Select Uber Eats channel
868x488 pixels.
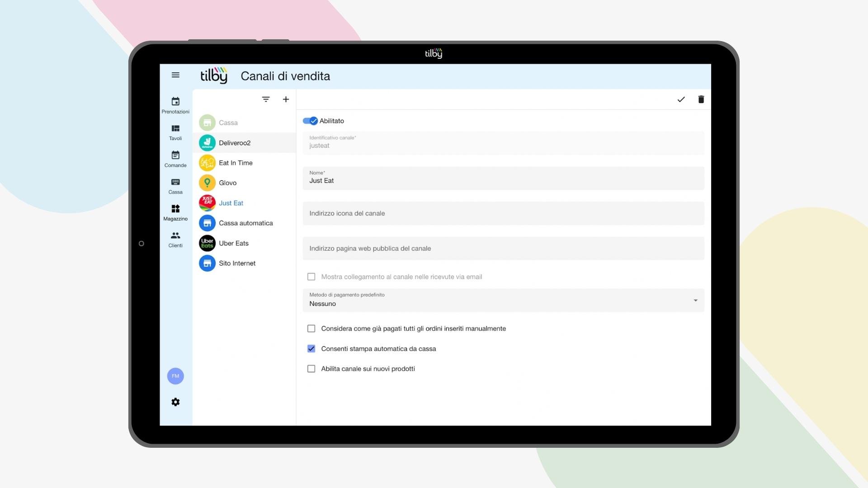click(244, 243)
